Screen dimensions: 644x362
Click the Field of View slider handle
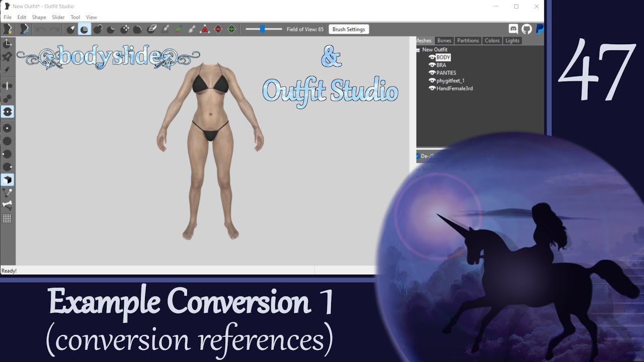262,29
